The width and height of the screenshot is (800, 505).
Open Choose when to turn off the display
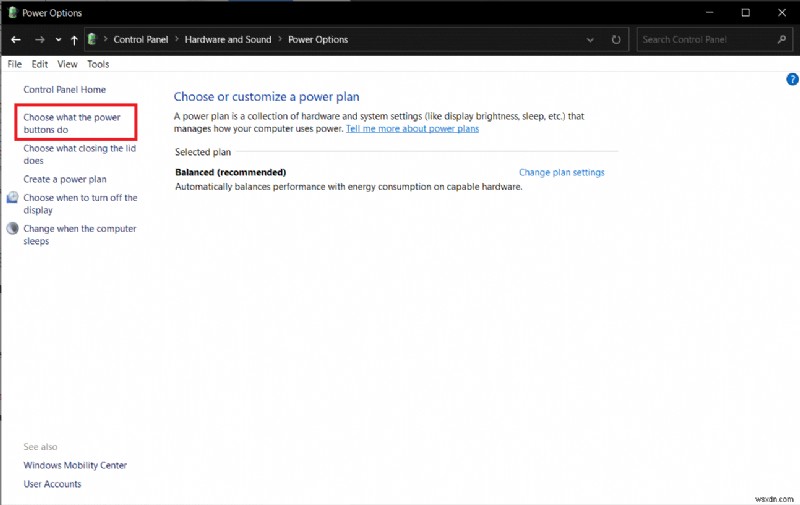click(80, 204)
